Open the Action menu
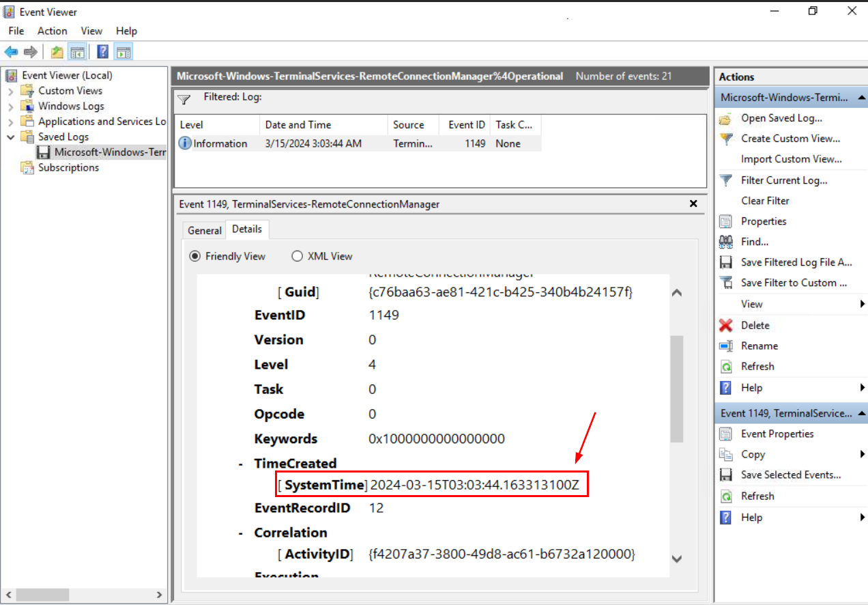The height and width of the screenshot is (605, 868). pyautogui.click(x=52, y=31)
